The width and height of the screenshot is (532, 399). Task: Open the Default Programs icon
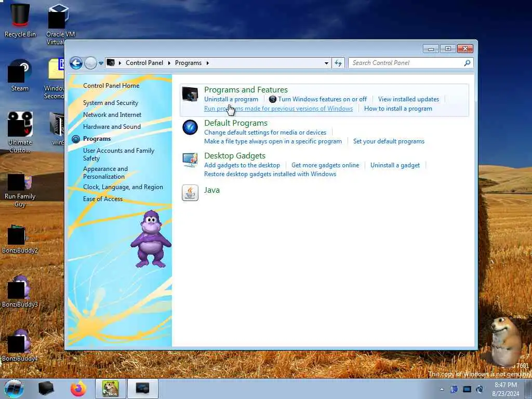[190, 127]
